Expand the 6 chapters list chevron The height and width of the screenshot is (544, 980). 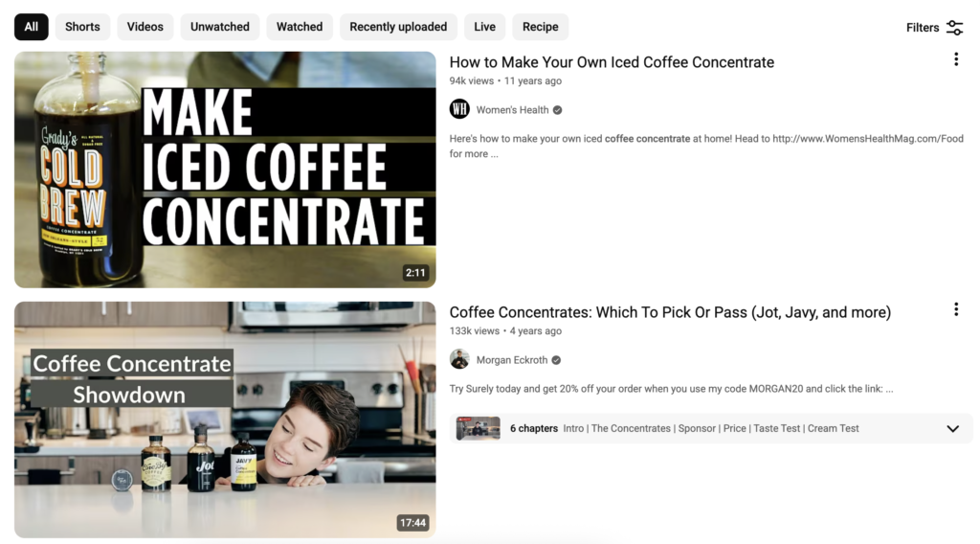pos(952,429)
